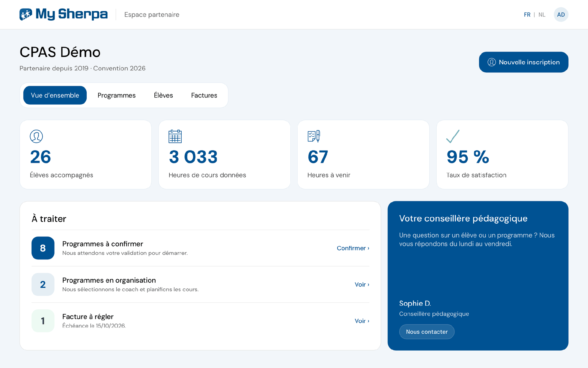Click the student profile icon above 26
588x368 pixels.
pos(36,136)
